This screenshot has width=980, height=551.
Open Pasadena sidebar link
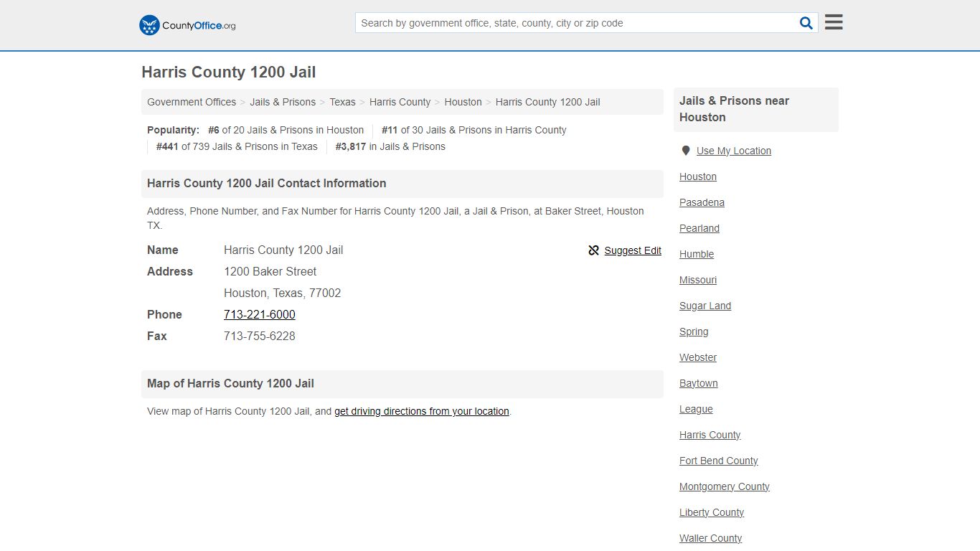click(702, 202)
